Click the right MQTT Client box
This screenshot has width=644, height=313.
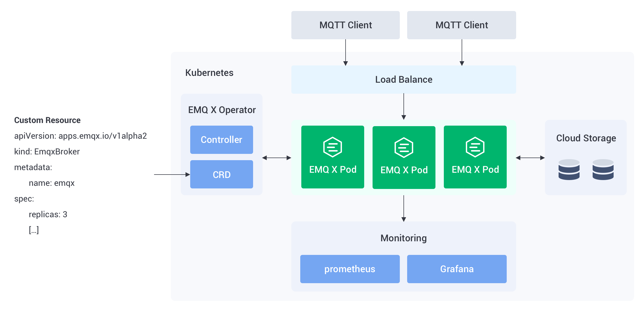click(x=461, y=25)
